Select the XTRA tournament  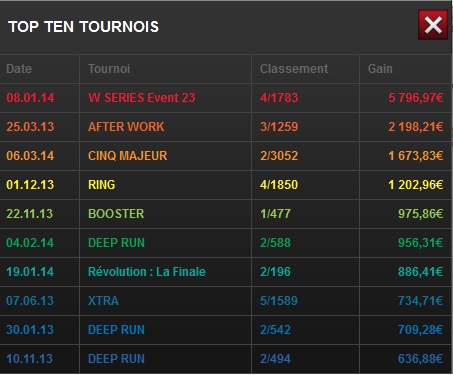[x=103, y=301]
